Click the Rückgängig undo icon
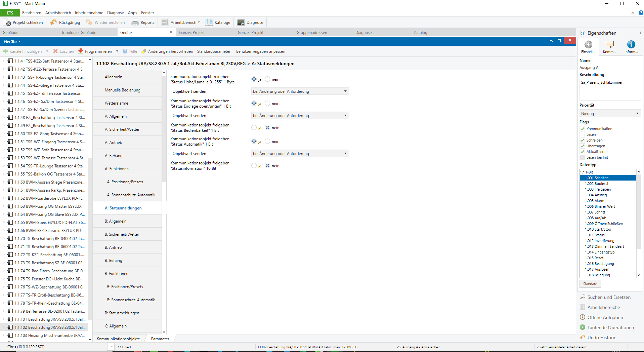 click(x=53, y=23)
